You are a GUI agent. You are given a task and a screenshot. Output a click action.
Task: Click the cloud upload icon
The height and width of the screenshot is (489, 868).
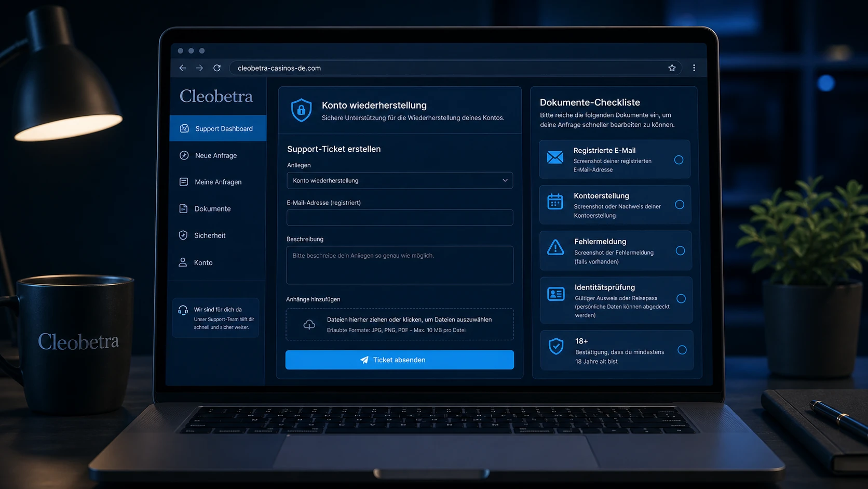[309, 325]
